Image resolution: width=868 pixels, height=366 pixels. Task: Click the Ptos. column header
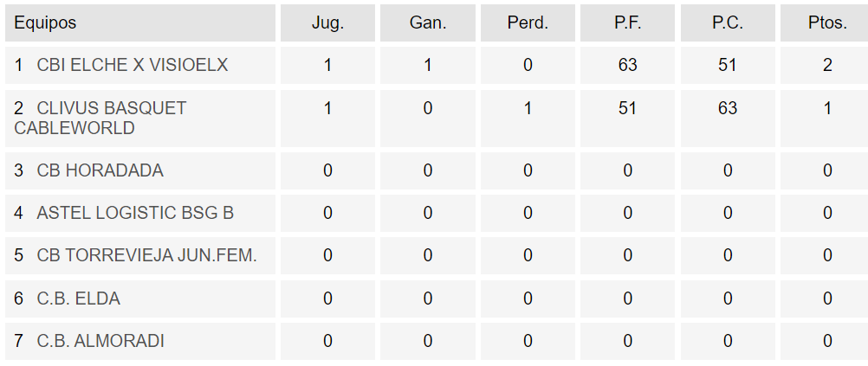(x=827, y=22)
